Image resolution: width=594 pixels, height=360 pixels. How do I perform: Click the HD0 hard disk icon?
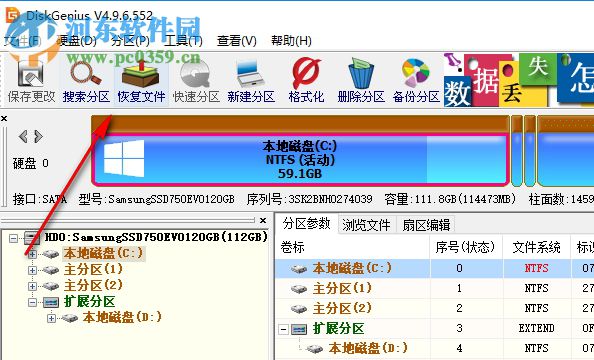32,238
